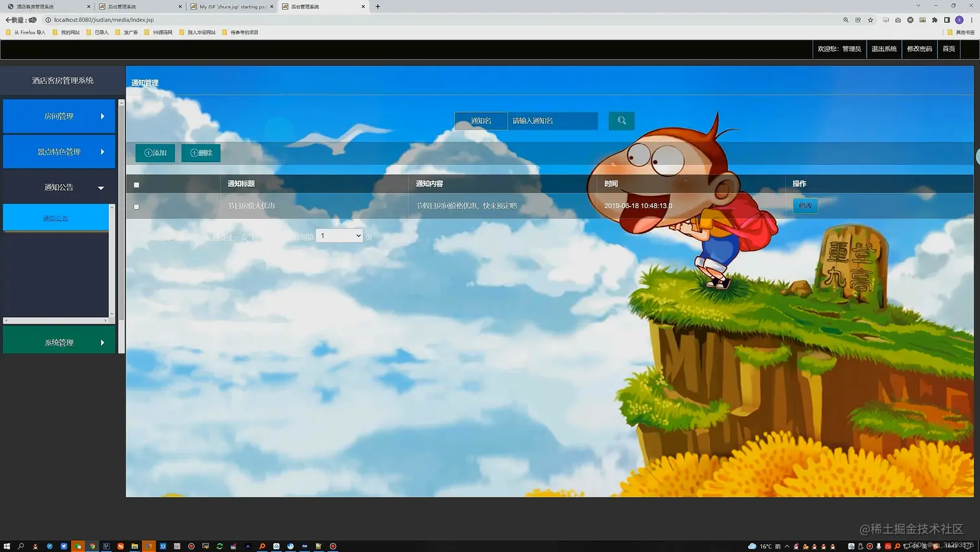The height and width of the screenshot is (552, 980).
Task: Open the tab search chevron in title bar
Action: (918, 6)
